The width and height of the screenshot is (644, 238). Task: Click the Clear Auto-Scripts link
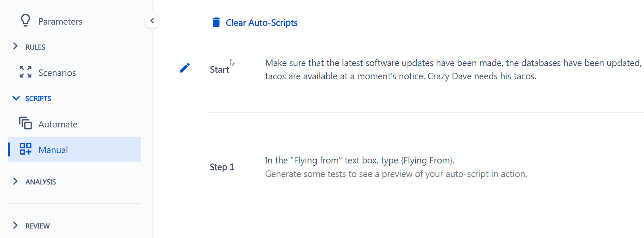[x=261, y=23]
